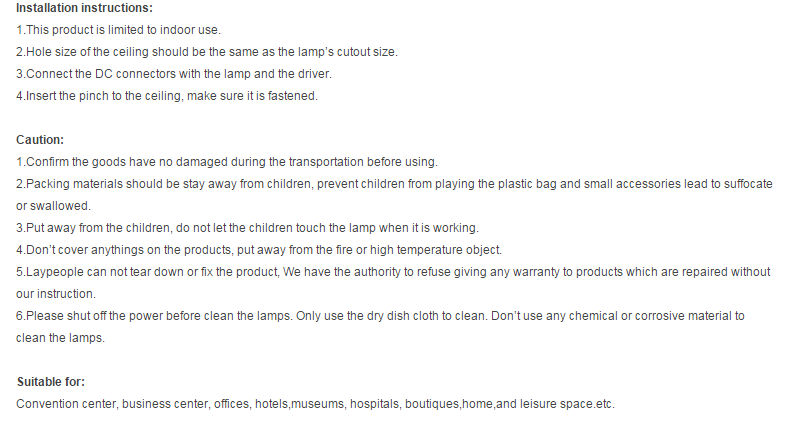Click the 'Insert the pinch' instruction
798x439 pixels.
167,96
